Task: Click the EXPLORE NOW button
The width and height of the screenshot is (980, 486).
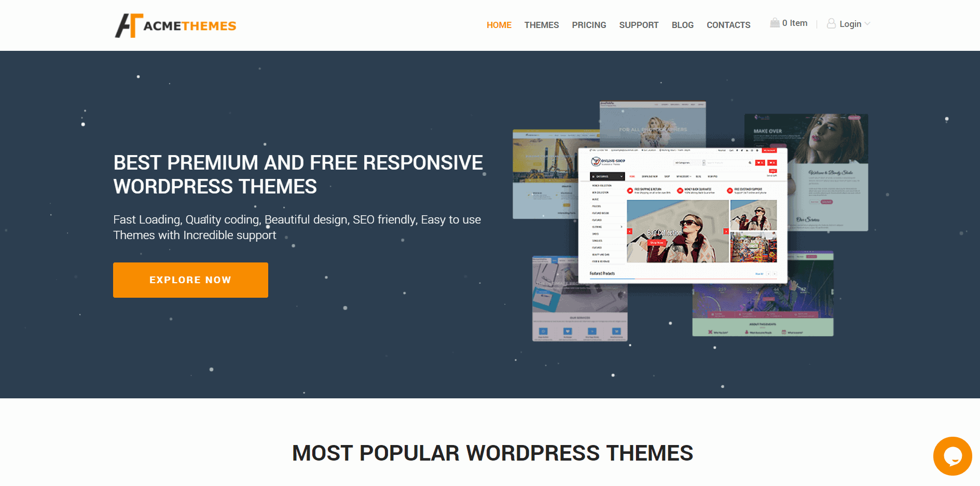Action: 190,280
